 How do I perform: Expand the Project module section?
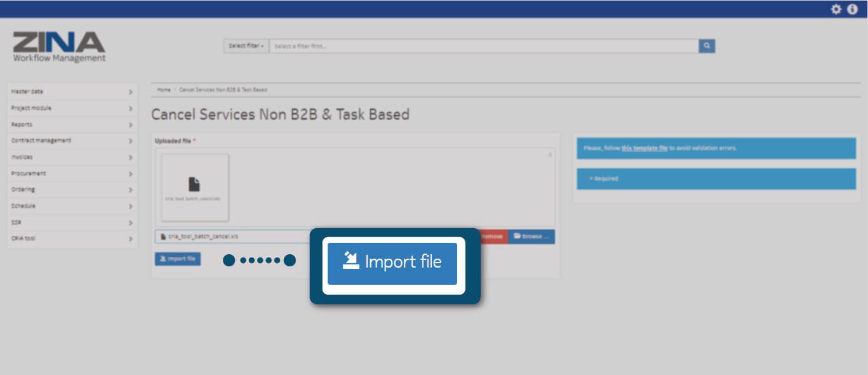coord(72,108)
